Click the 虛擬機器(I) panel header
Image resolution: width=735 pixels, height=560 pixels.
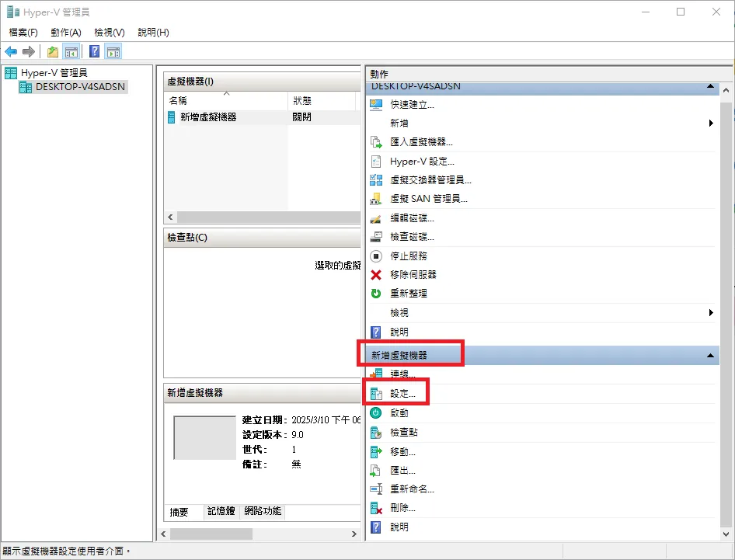(263, 82)
